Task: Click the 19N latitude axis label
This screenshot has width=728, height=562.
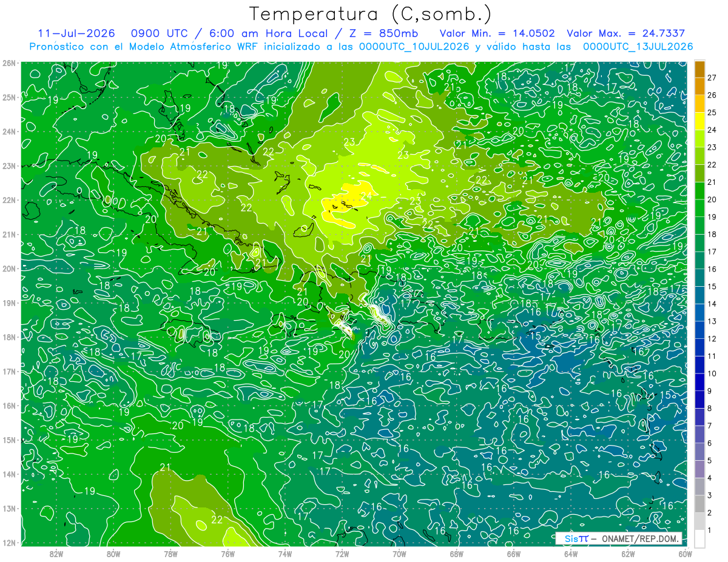Action: click(9, 303)
